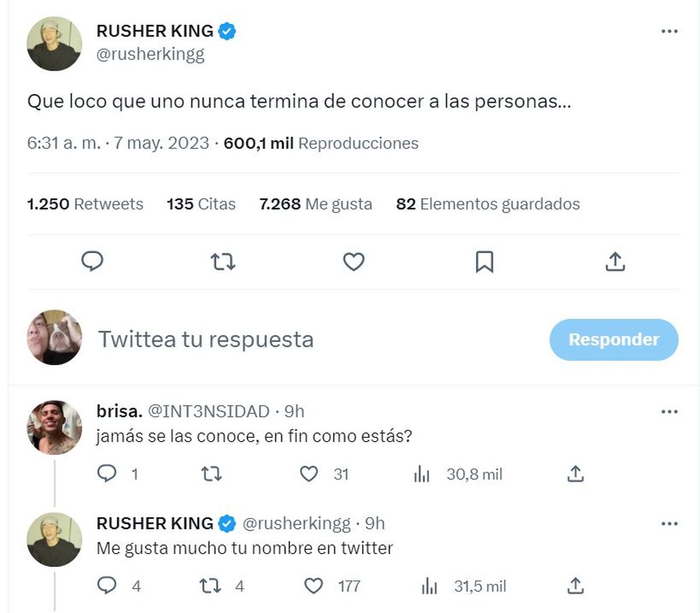Like brisa's reply with the heart icon
Screen dimensions: 700x613
(x=309, y=474)
